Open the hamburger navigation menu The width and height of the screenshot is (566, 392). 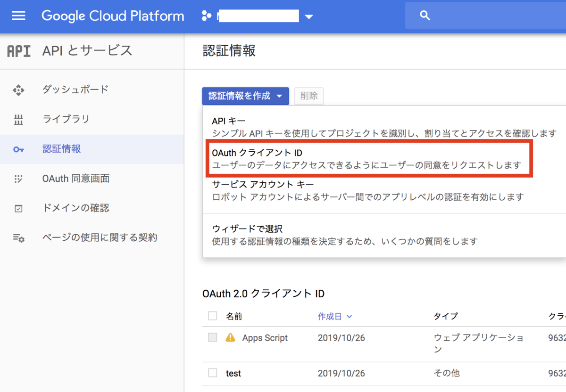18,16
